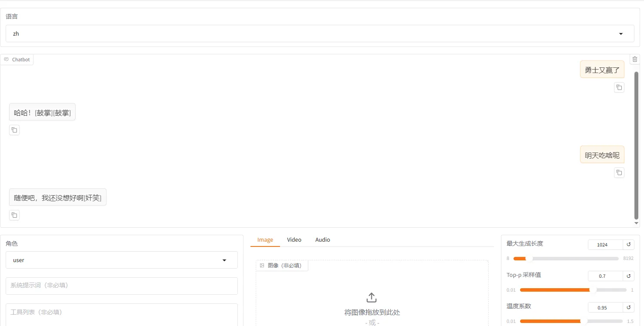Image resolution: width=644 pixels, height=326 pixels.
Task: Click the 工具列表 input field
Action: tap(122, 315)
